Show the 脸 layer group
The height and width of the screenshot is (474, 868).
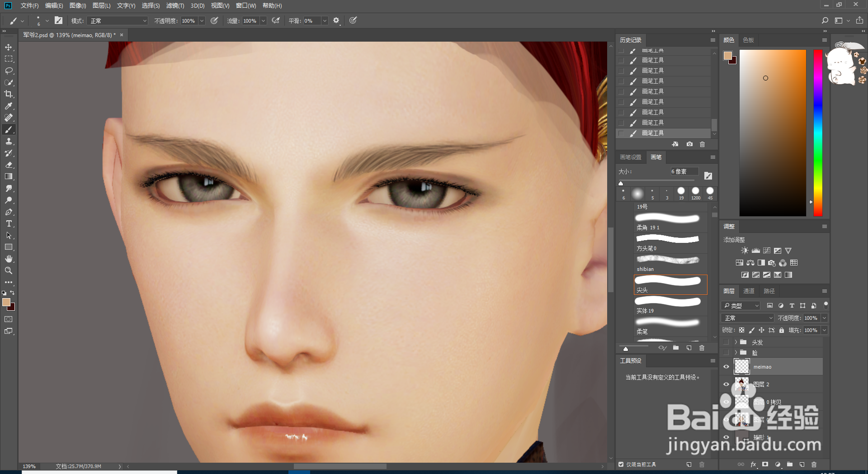726,353
